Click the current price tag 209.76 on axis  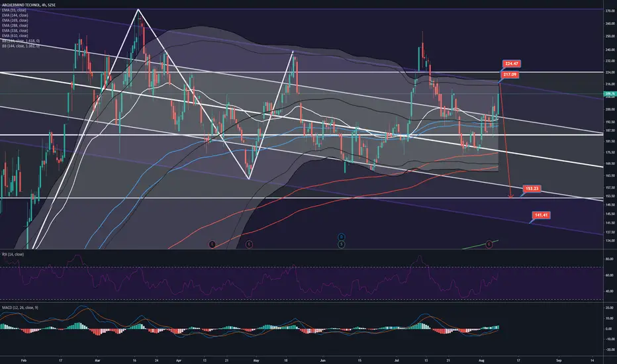coord(610,94)
